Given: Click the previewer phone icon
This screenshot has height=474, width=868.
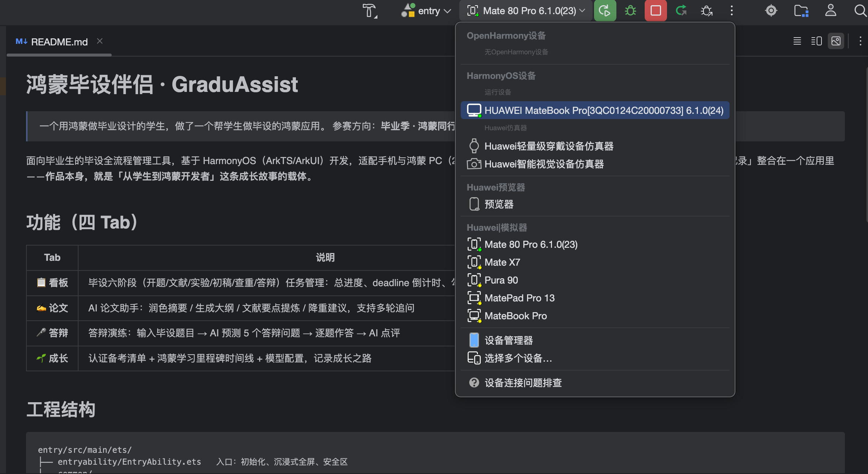Looking at the screenshot, I should click(x=474, y=204).
